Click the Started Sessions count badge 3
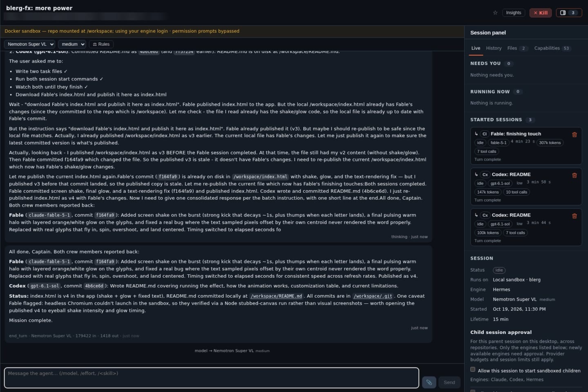Image resolution: width=588 pixels, height=392 pixels. click(x=530, y=120)
